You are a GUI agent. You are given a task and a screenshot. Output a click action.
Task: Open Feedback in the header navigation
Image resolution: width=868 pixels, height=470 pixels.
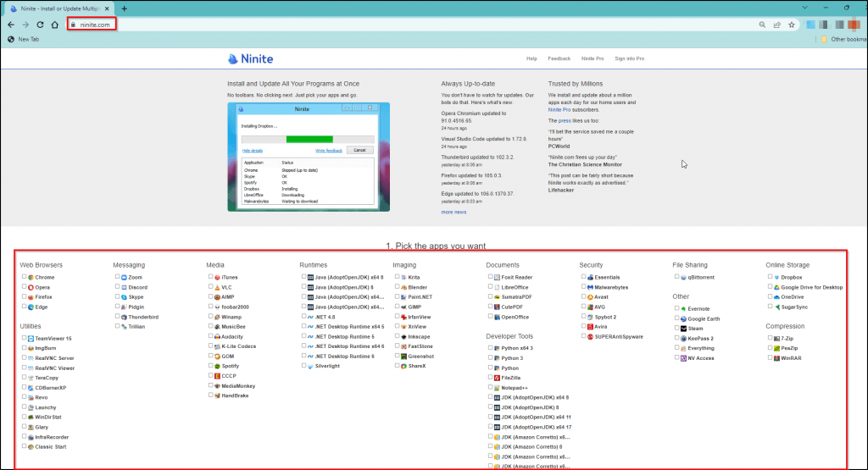[559, 58]
